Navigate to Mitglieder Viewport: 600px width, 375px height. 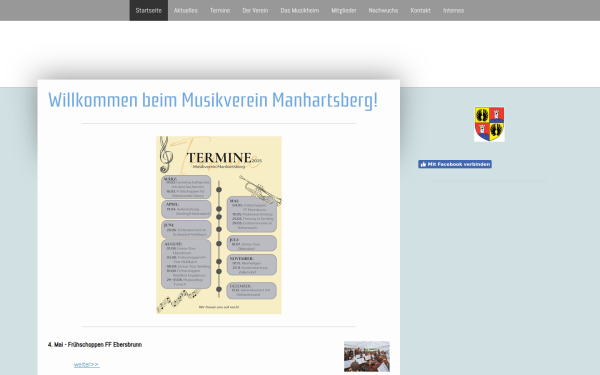[x=344, y=10]
